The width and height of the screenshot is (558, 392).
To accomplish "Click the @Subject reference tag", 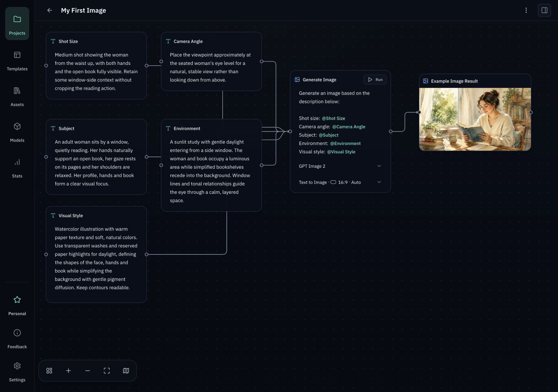I will [328, 135].
